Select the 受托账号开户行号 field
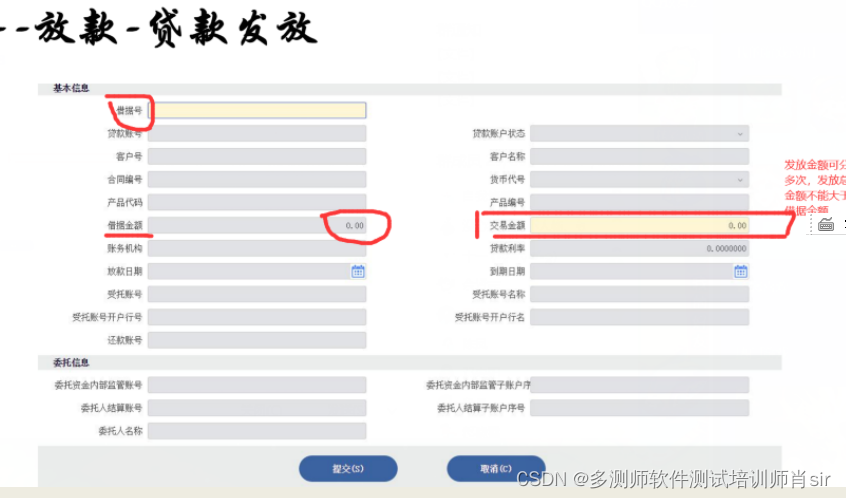Image resolution: width=846 pixels, height=498 pixels. coord(257,317)
